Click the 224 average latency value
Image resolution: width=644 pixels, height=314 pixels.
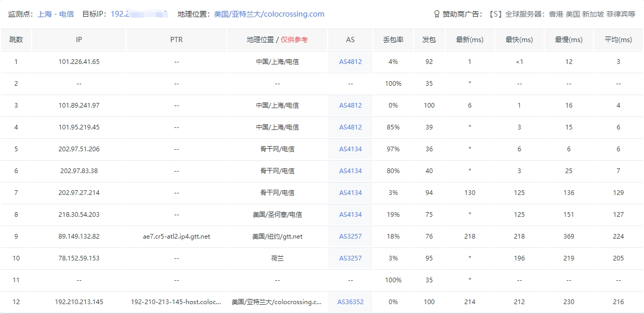(x=618, y=236)
